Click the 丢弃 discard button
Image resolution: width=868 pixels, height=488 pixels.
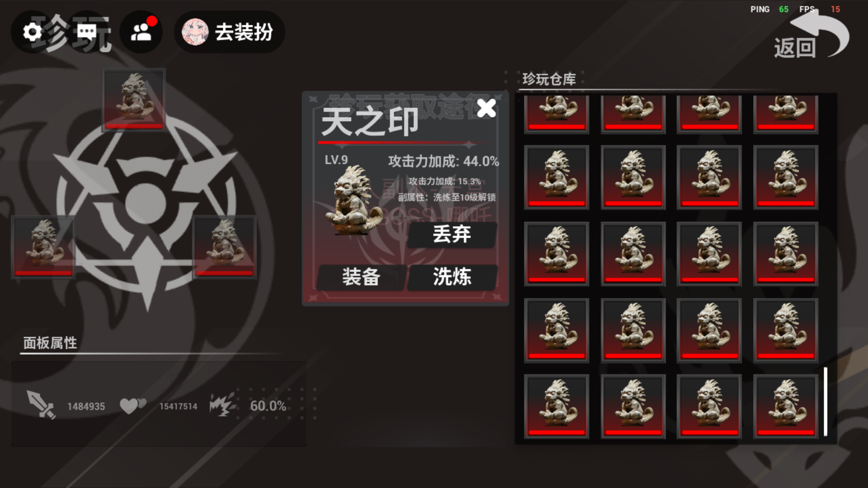click(x=452, y=235)
